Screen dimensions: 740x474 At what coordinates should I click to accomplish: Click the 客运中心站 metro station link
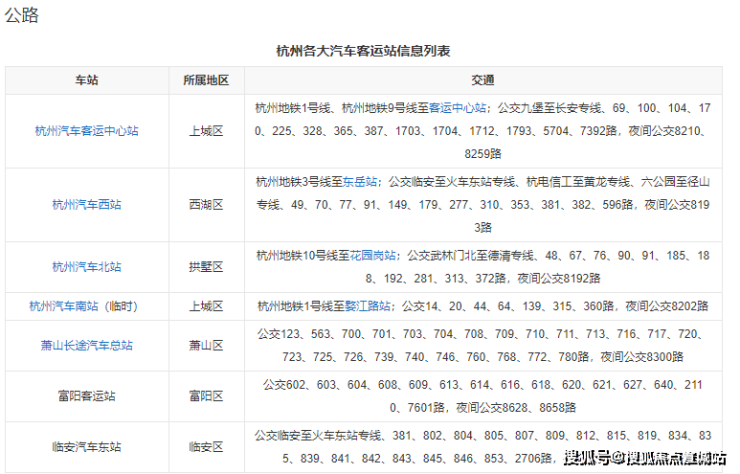pos(457,106)
